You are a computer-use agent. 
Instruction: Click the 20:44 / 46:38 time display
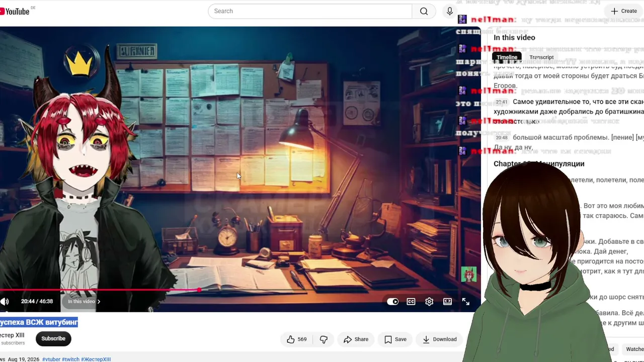pyautogui.click(x=37, y=302)
